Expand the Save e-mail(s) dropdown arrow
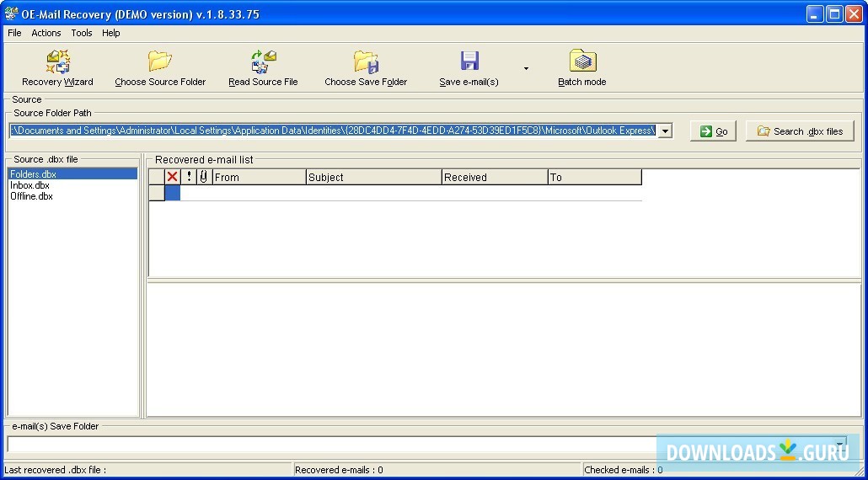This screenshot has height=480, width=868. point(526,68)
